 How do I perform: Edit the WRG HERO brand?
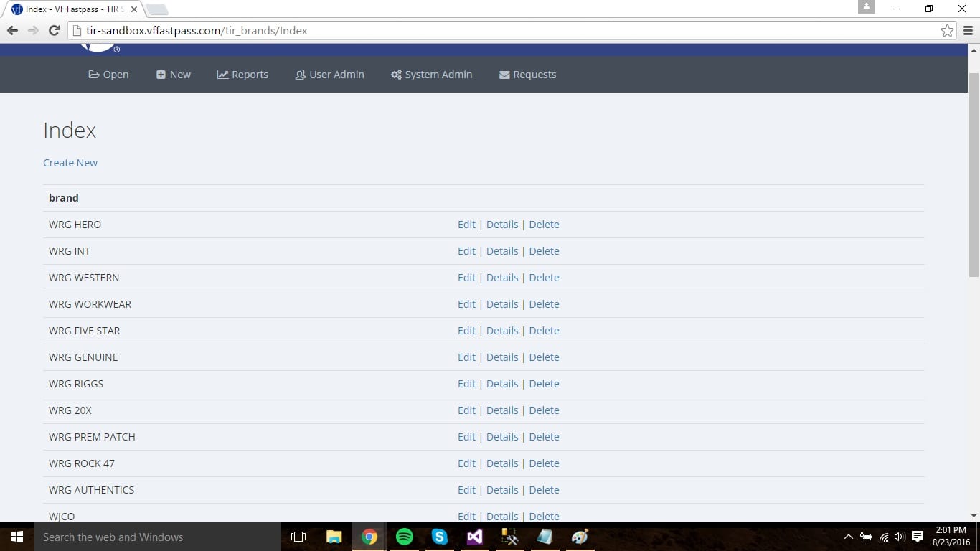pos(466,225)
